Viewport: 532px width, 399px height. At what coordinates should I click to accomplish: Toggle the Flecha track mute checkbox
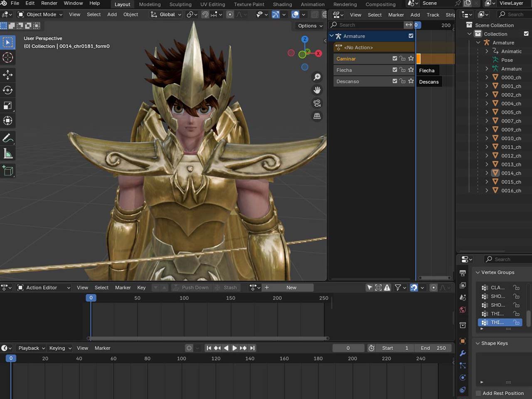(395, 70)
